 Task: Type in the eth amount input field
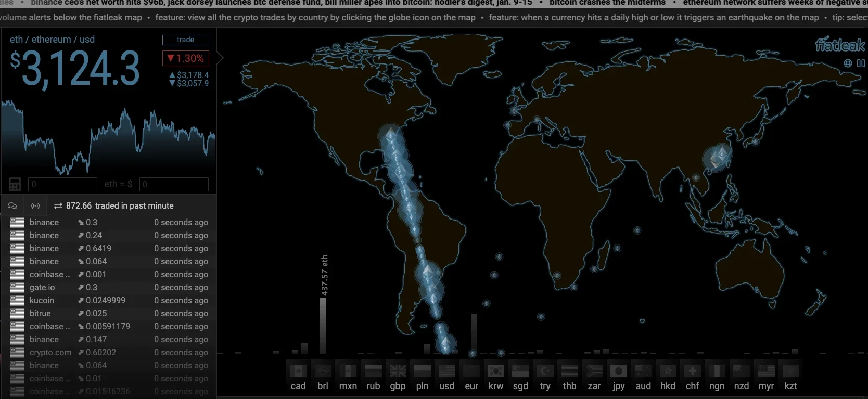click(x=62, y=184)
